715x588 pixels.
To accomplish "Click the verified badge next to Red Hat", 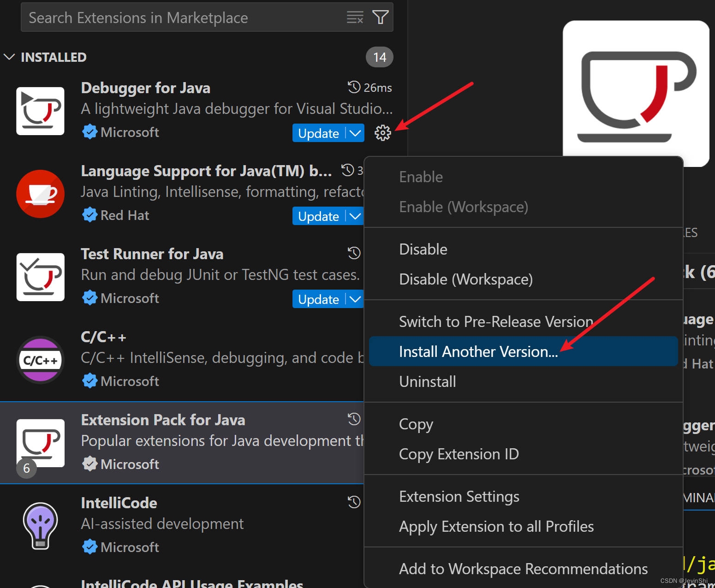I will [89, 215].
